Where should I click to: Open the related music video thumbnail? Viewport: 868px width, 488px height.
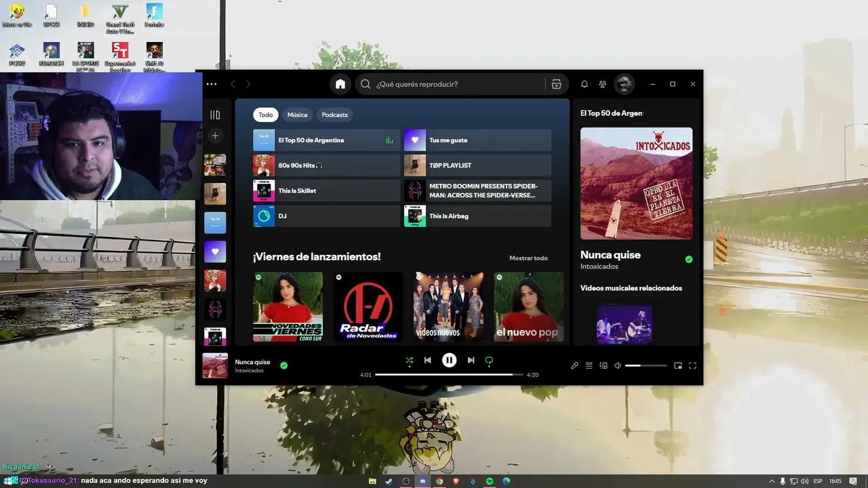pyautogui.click(x=624, y=324)
